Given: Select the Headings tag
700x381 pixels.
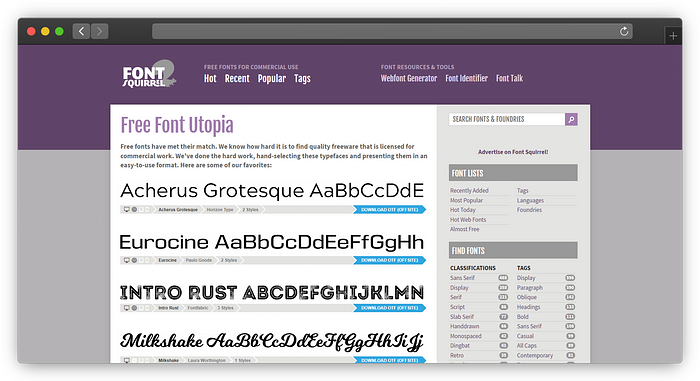Looking at the screenshot, I should [529, 307].
